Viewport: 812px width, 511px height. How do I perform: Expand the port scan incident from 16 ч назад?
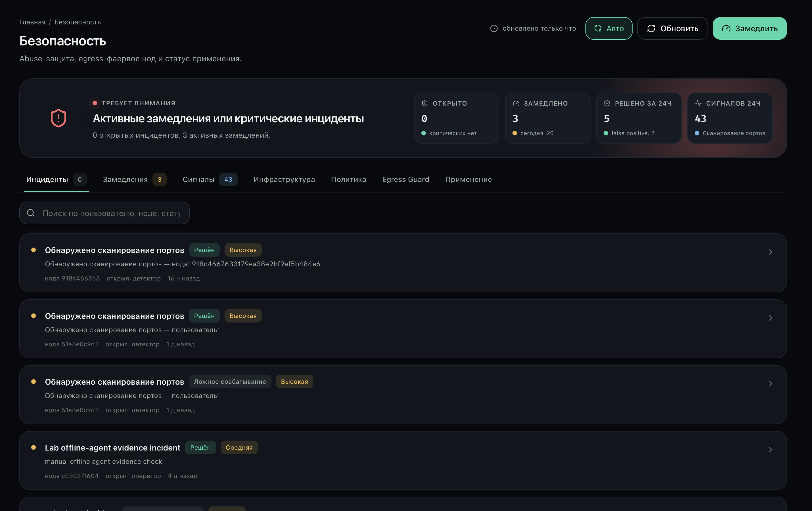click(770, 252)
